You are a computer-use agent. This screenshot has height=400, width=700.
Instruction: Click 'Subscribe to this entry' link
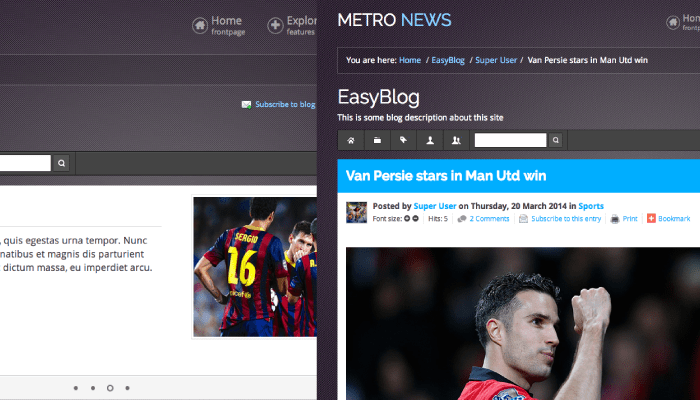(x=565, y=218)
